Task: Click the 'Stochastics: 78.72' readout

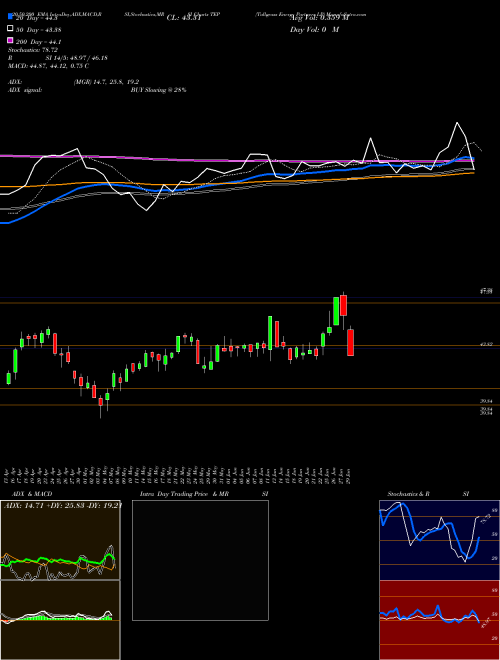Action: tap(33, 50)
